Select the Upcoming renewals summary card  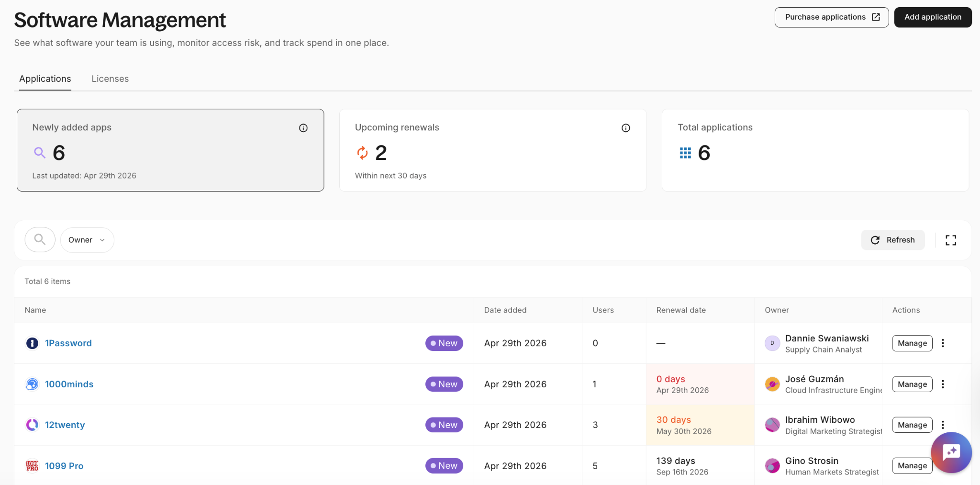(x=492, y=150)
